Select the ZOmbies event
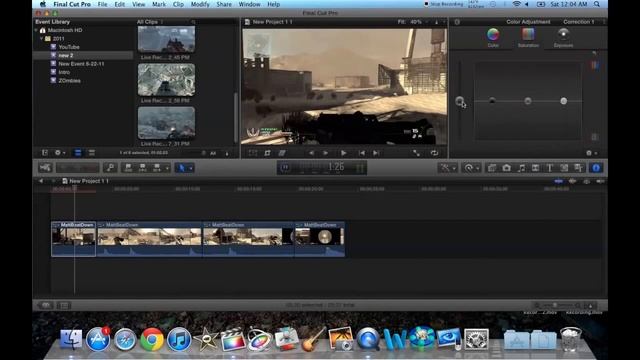Image resolution: width=640 pixels, height=360 pixels. click(x=69, y=80)
